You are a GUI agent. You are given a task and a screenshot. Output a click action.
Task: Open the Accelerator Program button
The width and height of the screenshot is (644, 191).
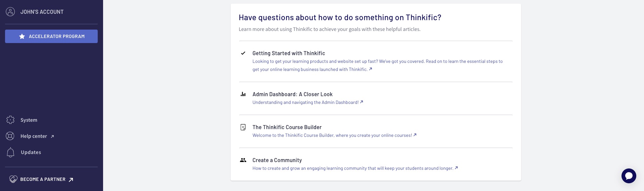click(x=51, y=36)
